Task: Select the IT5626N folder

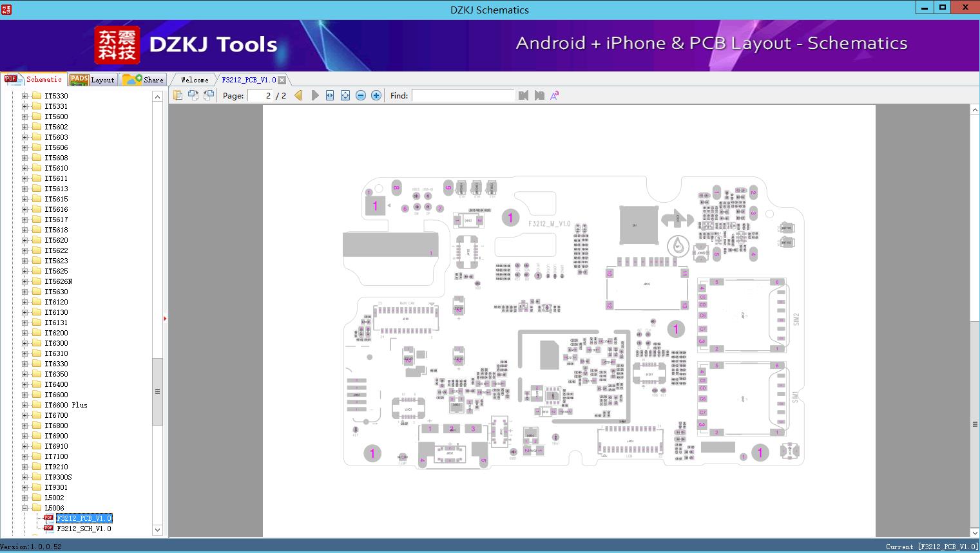Action: [58, 281]
